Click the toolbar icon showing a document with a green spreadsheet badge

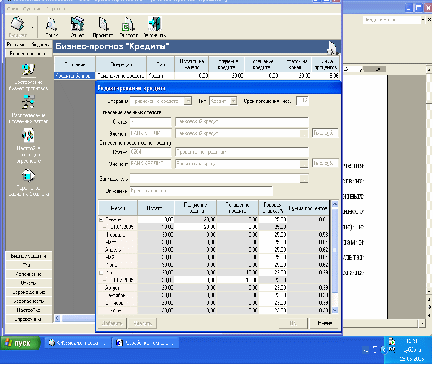[x=129, y=24]
